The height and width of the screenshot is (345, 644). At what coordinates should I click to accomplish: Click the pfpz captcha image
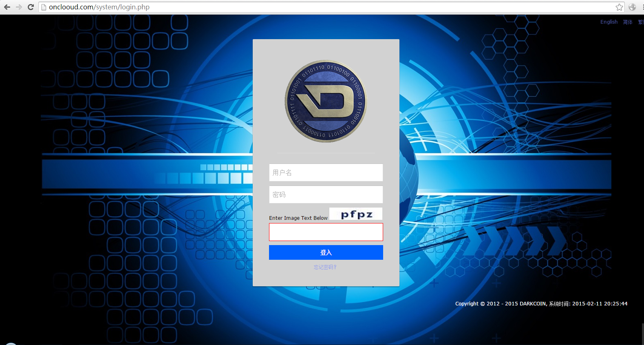[356, 214]
